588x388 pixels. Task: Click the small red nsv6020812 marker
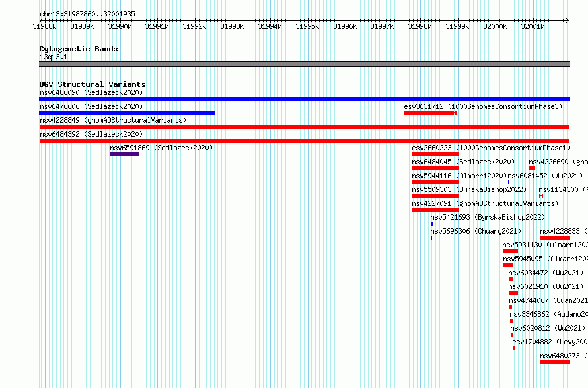pos(512,335)
